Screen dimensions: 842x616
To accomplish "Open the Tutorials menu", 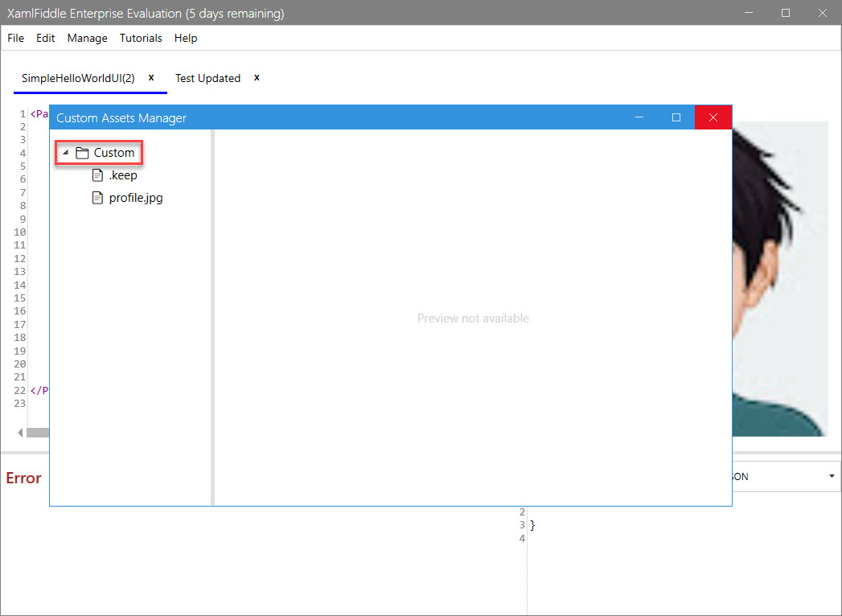I will click(x=141, y=38).
